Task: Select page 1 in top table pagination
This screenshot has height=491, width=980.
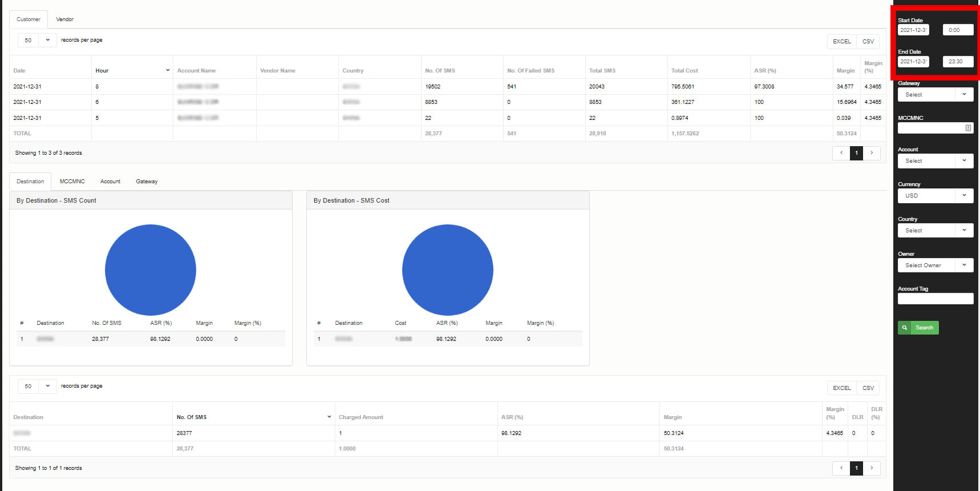Action: [856, 153]
